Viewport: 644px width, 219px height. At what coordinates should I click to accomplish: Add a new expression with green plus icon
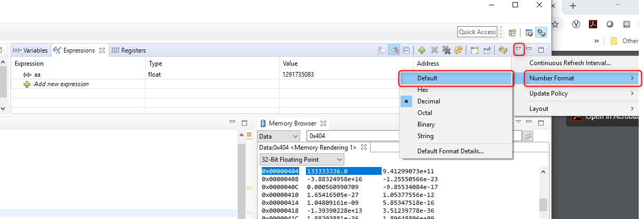coord(422,50)
